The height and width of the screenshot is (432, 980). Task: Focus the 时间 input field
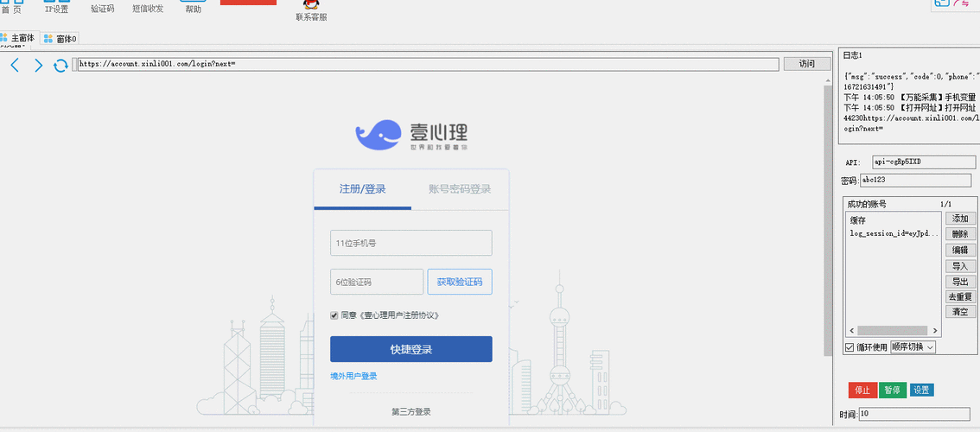coord(914,414)
